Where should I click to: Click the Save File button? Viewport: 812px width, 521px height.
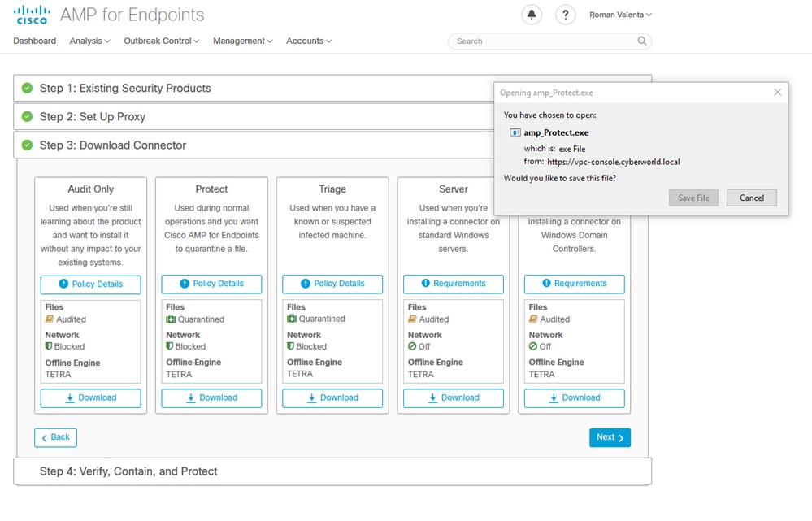tap(693, 198)
